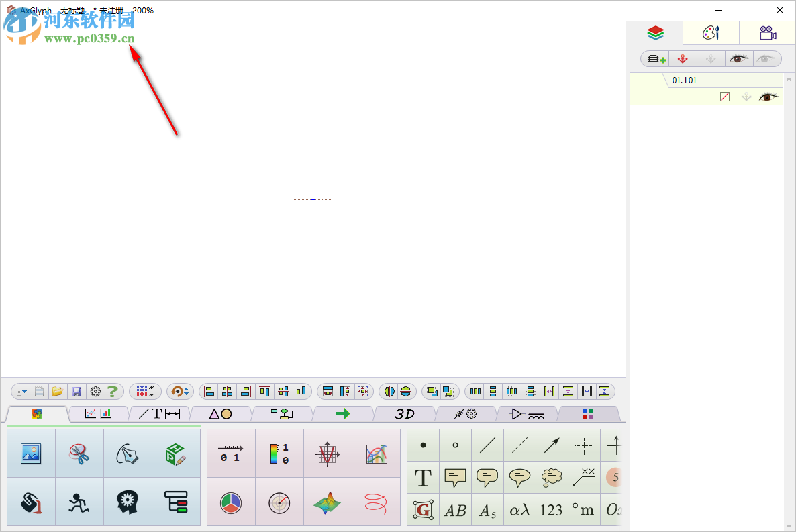
Task: Open the line, text, dimension tab
Action: pyautogui.click(x=160, y=414)
